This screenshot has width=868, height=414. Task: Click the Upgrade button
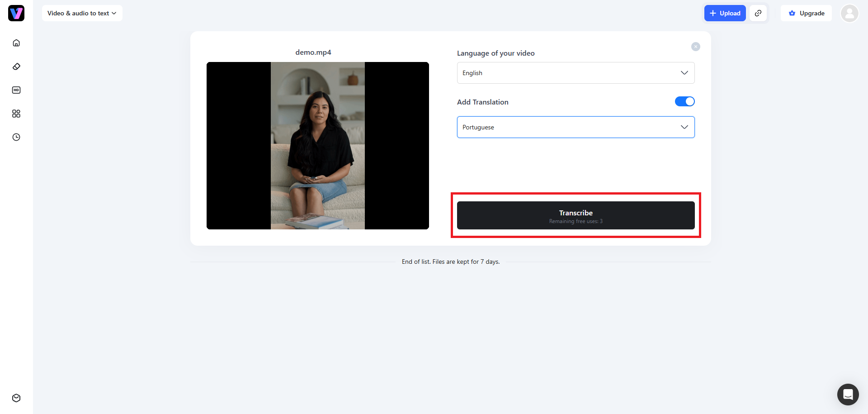point(807,13)
